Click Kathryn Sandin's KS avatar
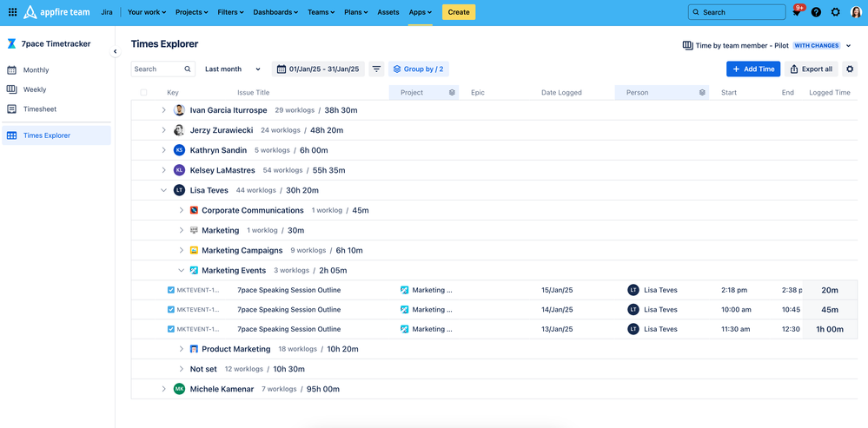The height and width of the screenshot is (428, 868). tap(179, 150)
